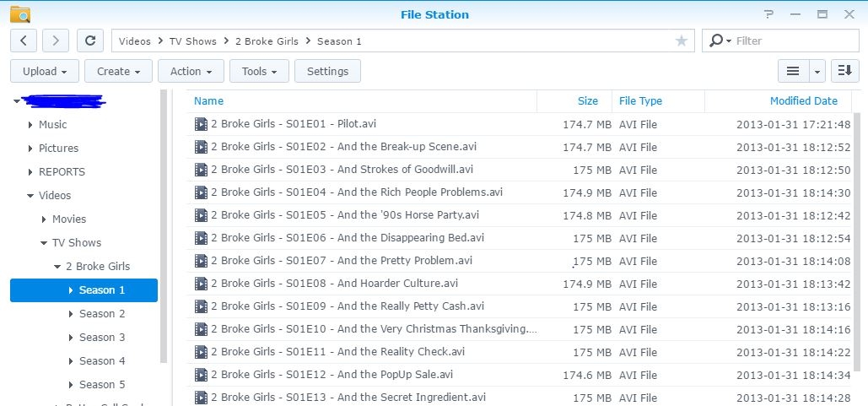868x406 pixels.
Task: Click video icon of Secret Ingredient file
Action: point(201,398)
